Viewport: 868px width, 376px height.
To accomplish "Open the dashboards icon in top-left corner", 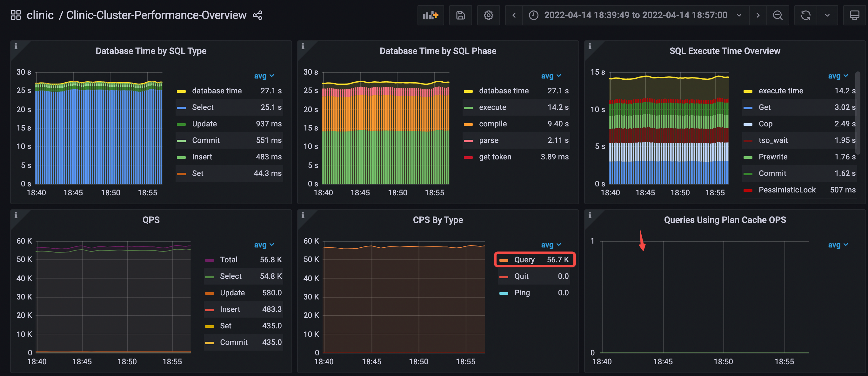I will [x=16, y=15].
